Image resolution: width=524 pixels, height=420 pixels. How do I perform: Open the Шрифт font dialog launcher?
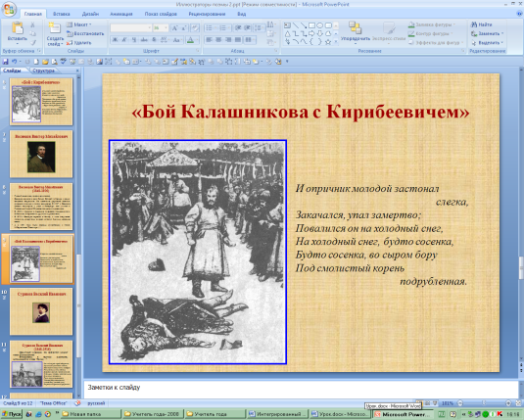[x=198, y=51]
